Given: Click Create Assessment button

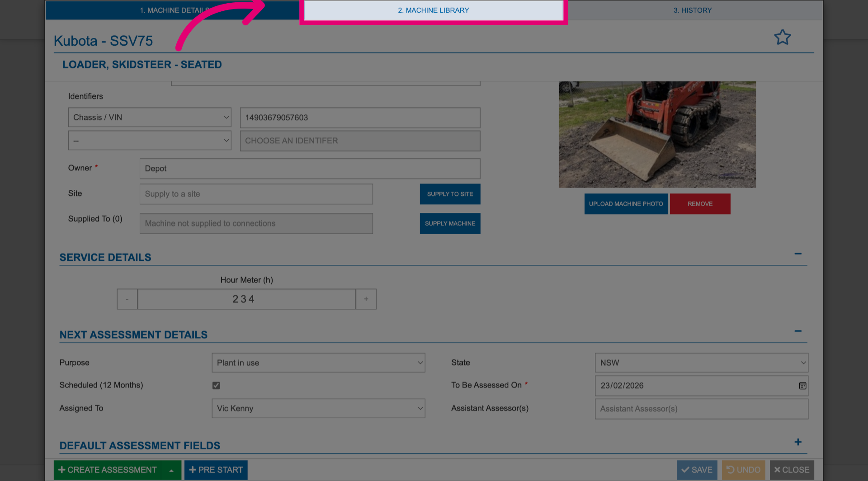Looking at the screenshot, I should (108, 470).
